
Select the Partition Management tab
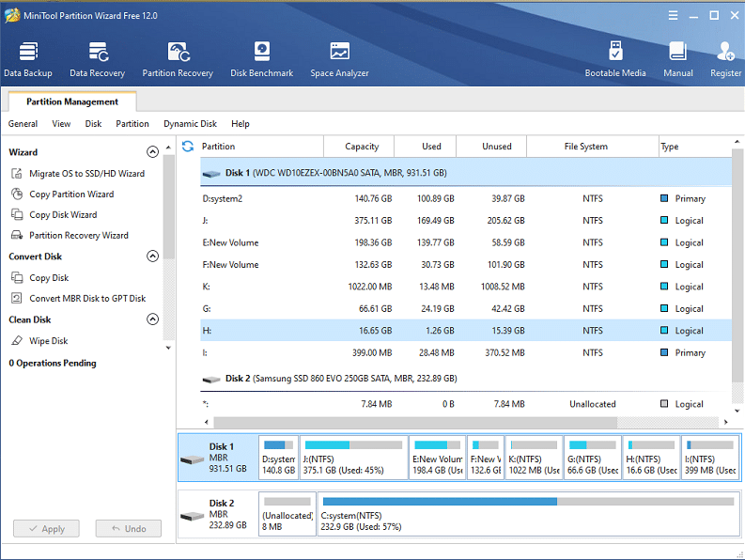coord(72,101)
